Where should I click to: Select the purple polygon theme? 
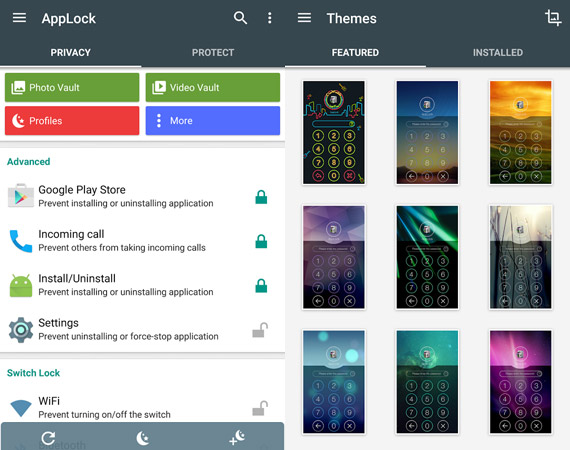tap(334, 257)
